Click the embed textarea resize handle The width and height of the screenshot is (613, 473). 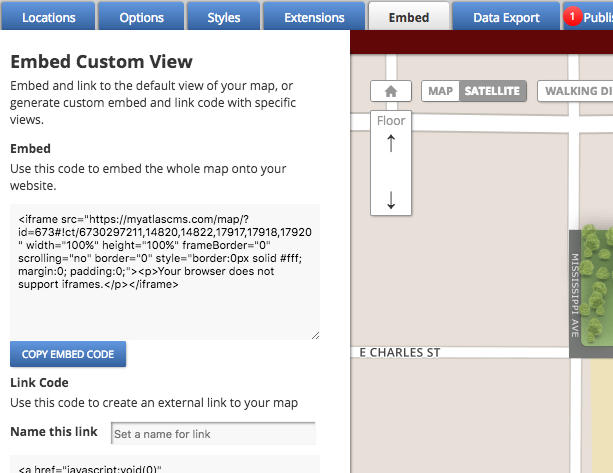[315, 335]
